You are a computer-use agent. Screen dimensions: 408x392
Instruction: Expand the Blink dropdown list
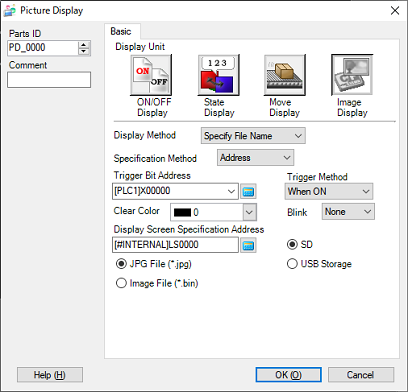click(348, 212)
